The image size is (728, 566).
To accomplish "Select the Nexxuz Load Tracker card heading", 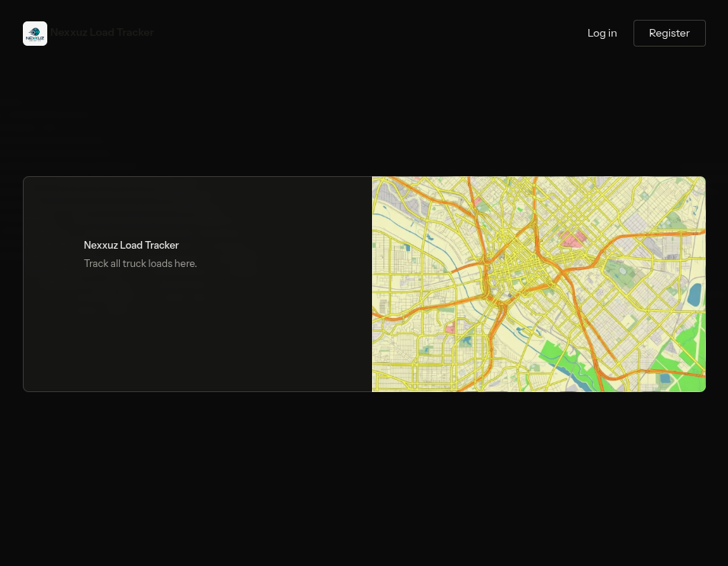I will coord(131,245).
